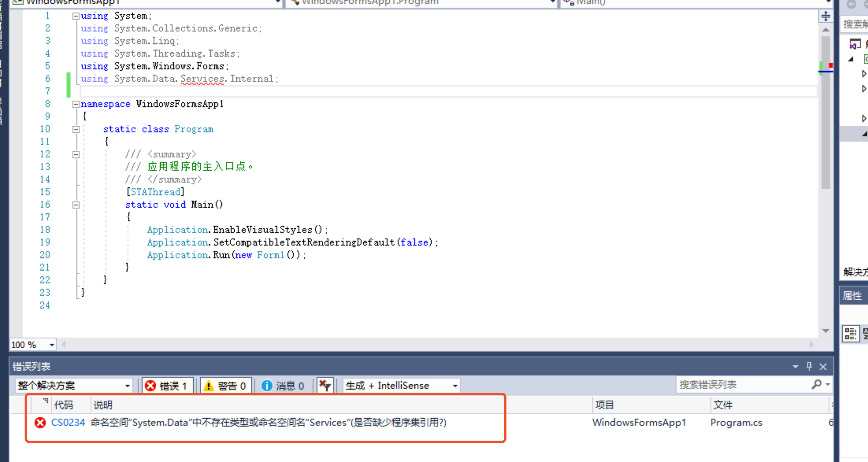
Task: Toggle the 错误 1 errors filter
Action: pyautogui.click(x=167, y=386)
